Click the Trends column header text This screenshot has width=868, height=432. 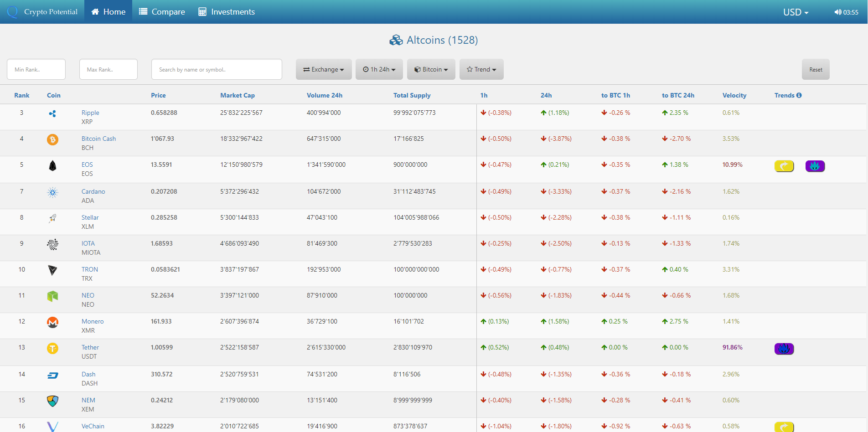(x=784, y=95)
